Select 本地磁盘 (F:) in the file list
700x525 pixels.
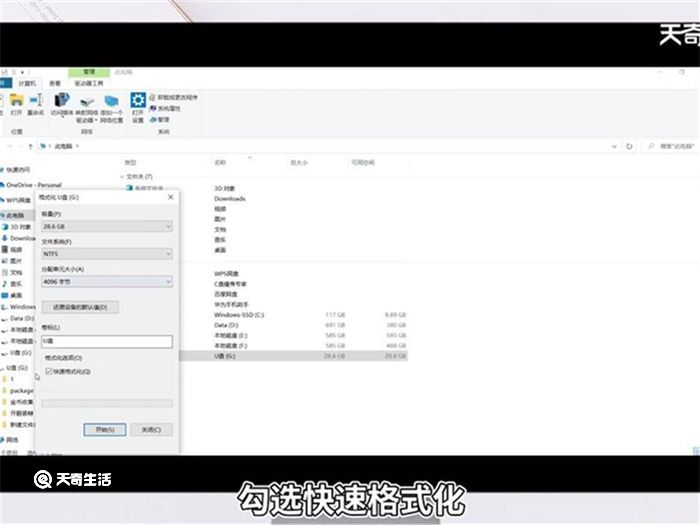click(x=231, y=346)
